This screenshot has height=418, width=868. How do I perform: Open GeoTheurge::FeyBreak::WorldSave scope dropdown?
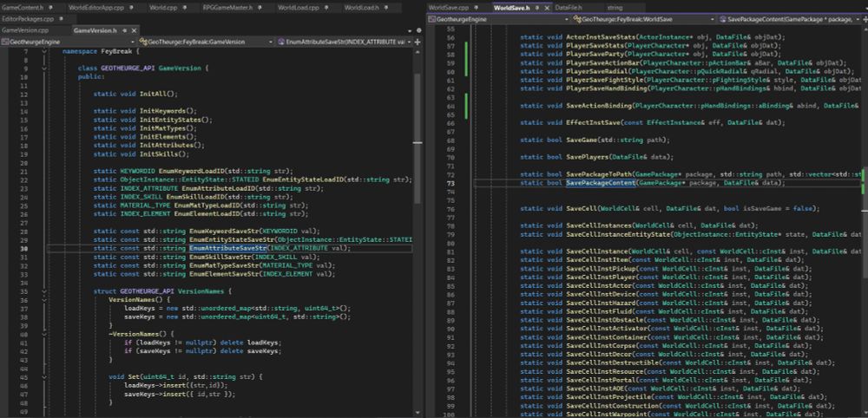click(646, 19)
